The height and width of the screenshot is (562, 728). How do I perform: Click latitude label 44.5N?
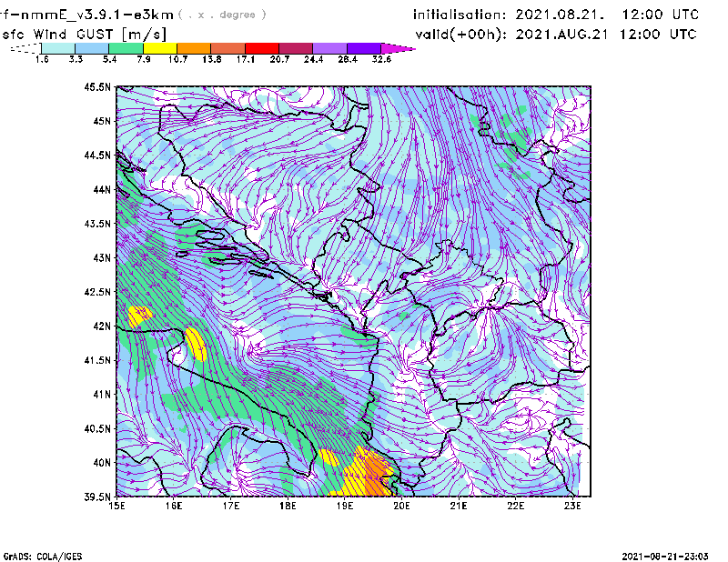pos(97,155)
